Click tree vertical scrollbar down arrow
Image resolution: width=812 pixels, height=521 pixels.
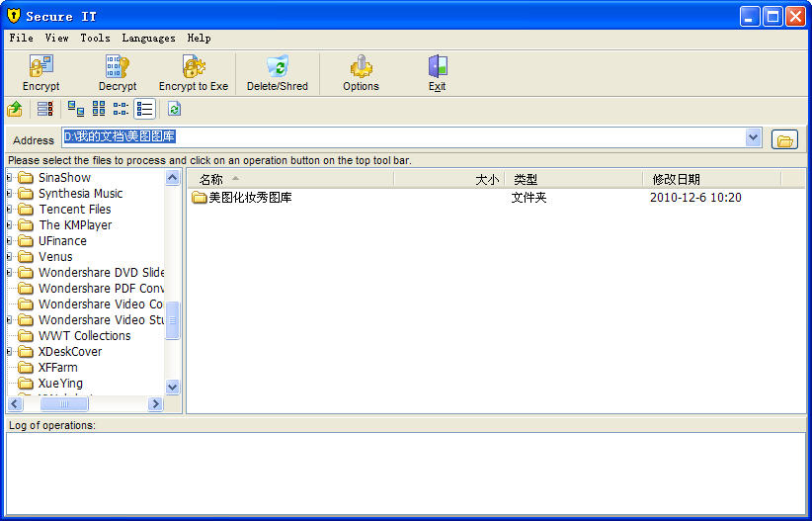coord(173,387)
